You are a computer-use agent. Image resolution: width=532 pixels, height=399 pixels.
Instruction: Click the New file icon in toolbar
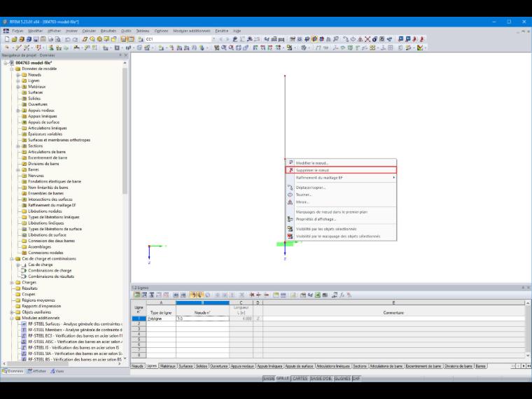pyautogui.click(x=7, y=39)
